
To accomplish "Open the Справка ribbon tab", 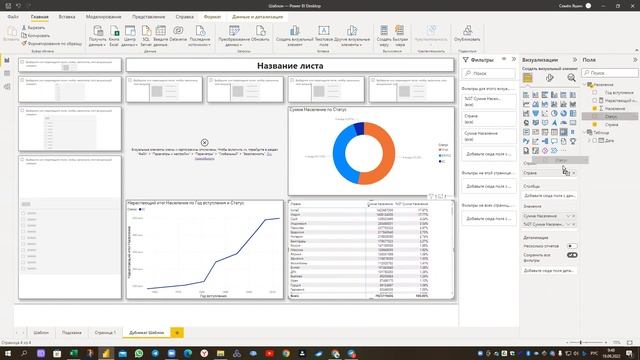I will [184, 17].
